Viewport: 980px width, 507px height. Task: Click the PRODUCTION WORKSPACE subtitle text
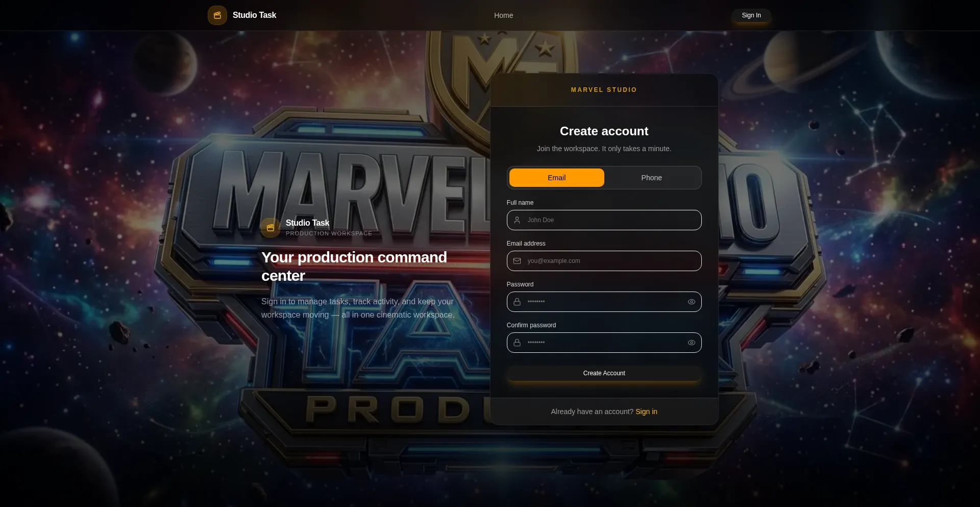point(329,233)
